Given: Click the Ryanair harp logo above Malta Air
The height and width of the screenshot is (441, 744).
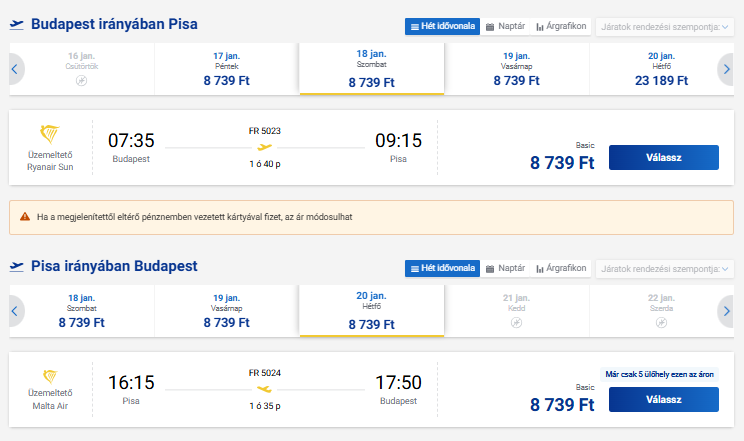Looking at the screenshot, I should (50, 376).
